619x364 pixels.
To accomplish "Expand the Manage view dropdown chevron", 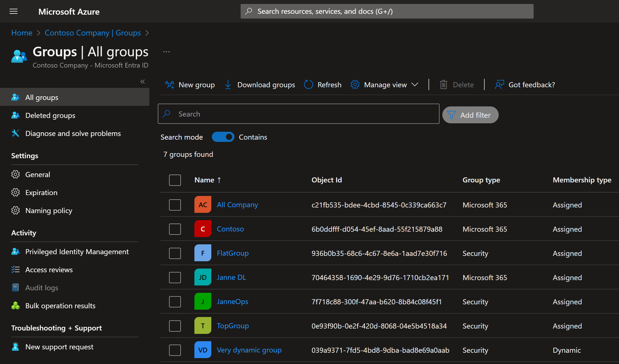I will tap(415, 84).
